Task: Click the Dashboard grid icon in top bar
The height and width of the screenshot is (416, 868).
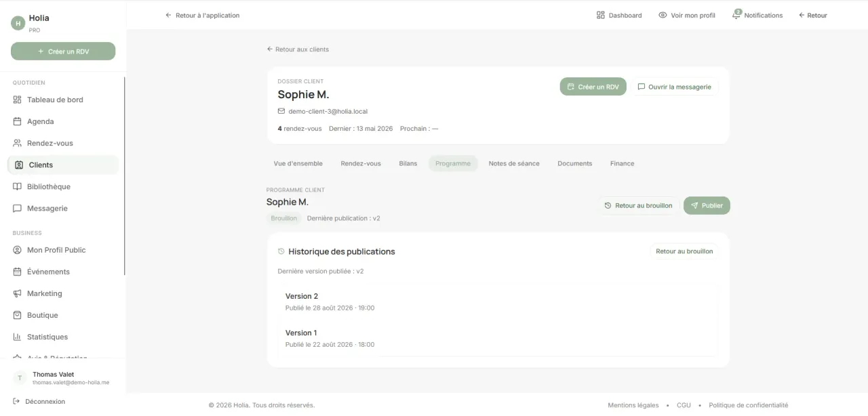Action: pyautogui.click(x=600, y=15)
